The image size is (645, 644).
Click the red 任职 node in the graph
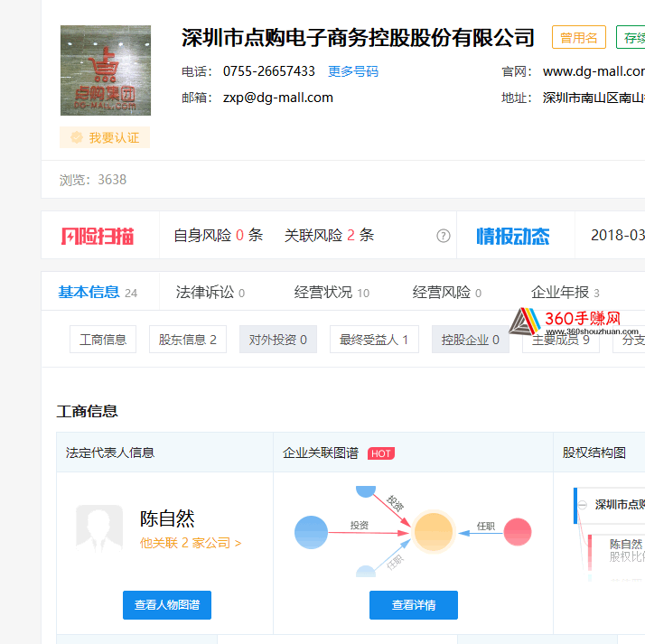518,532
